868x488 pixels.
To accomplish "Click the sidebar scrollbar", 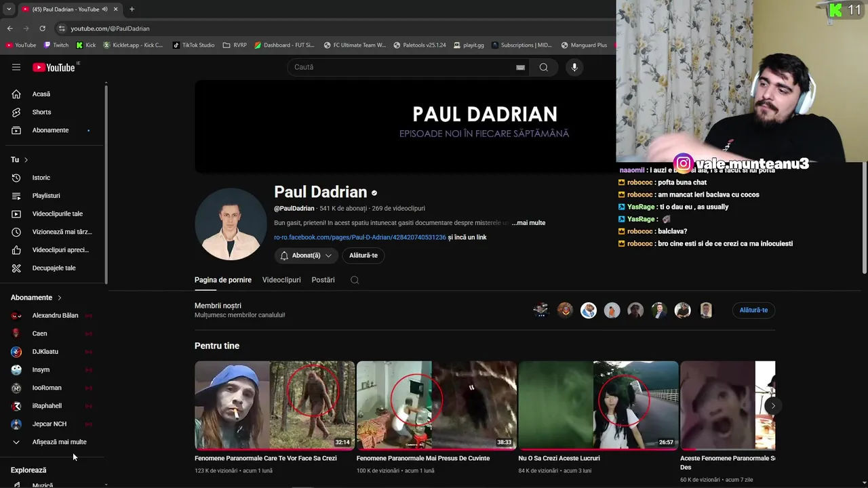I will pos(106,183).
